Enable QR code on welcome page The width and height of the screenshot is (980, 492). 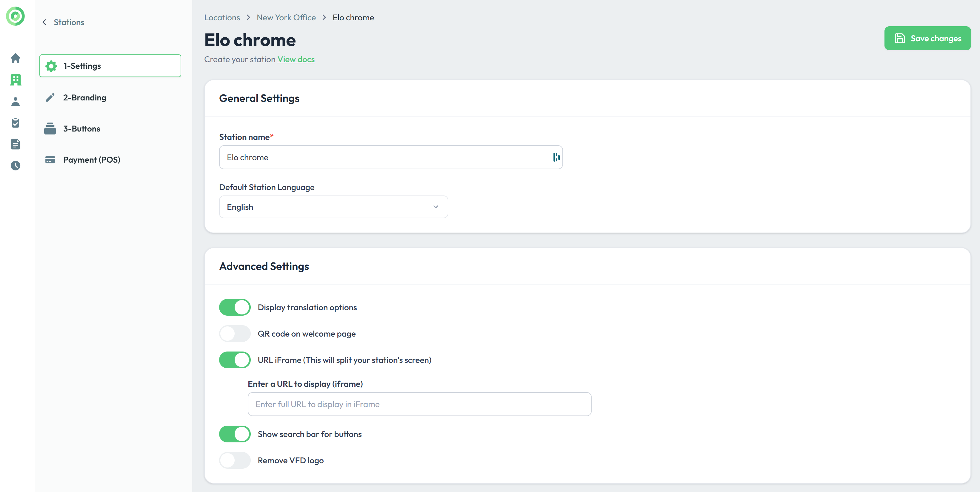235,334
